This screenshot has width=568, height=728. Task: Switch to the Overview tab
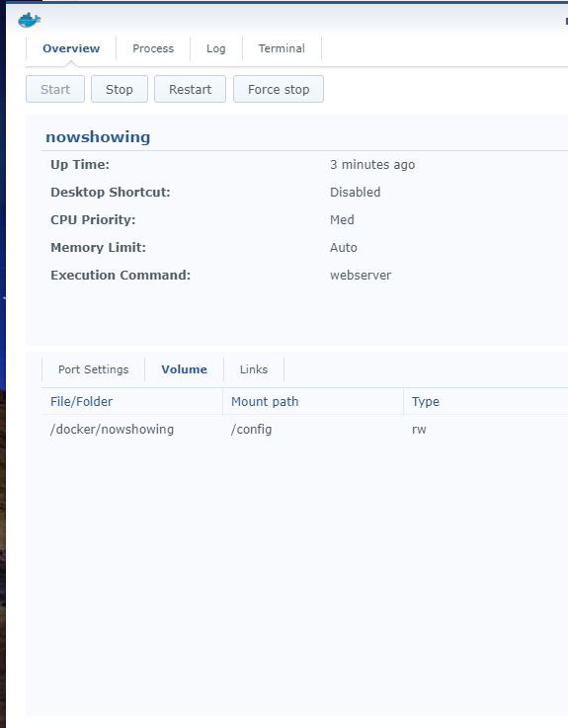point(71,48)
